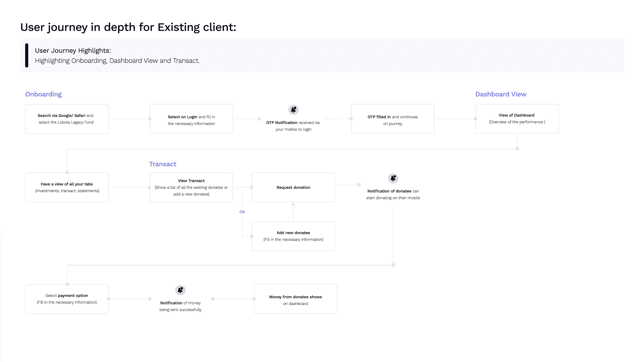
Task: Click the Add new donatee box
Action: coord(293,236)
